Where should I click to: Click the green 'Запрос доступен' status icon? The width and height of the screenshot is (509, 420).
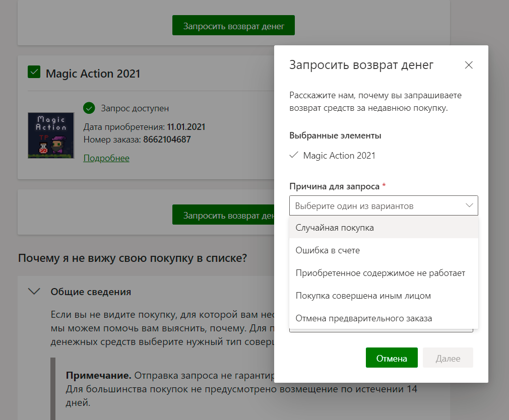tap(89, 108)
